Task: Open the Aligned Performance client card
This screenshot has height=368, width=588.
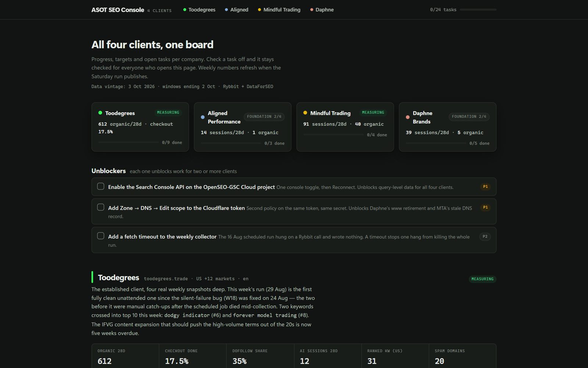Action: pos(243,127)
